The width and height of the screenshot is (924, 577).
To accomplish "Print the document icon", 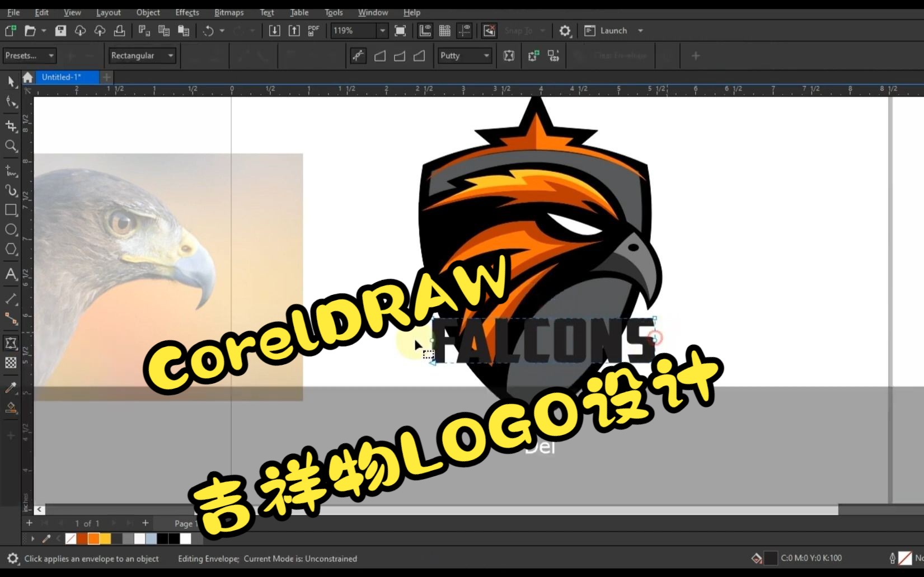I will pos(119,31).
